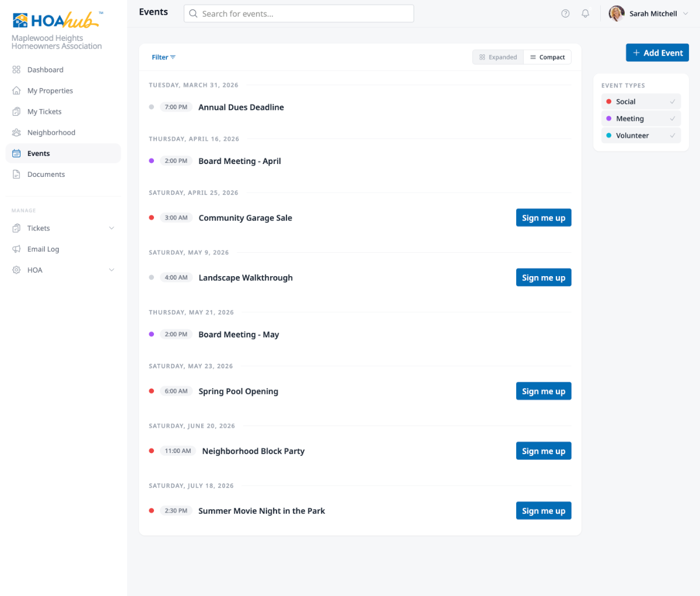Click the Search for events field
The height and width of the screenshot is (596, 700).
pos(299,13)
